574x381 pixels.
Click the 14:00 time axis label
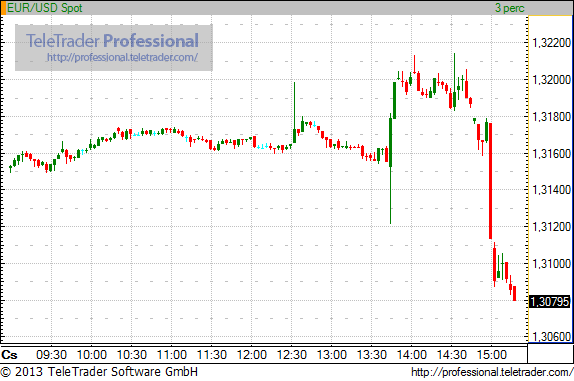pos(411,355)
